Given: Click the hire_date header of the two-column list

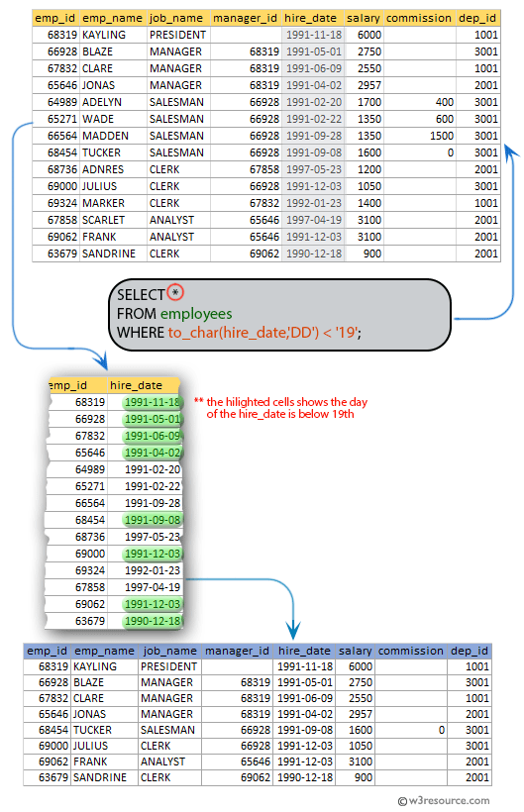Looking at the screenshot, I should [x=136, y=385].
